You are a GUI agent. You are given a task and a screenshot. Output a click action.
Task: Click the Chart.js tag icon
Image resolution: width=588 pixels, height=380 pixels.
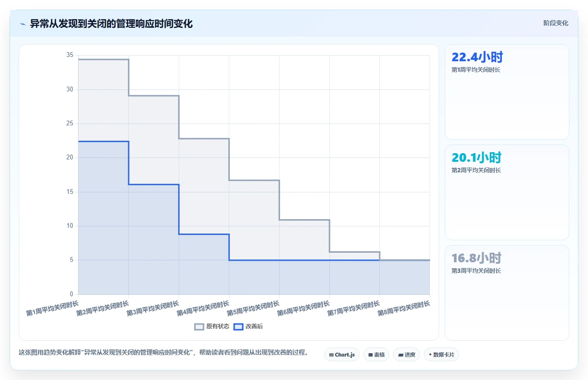331,355
